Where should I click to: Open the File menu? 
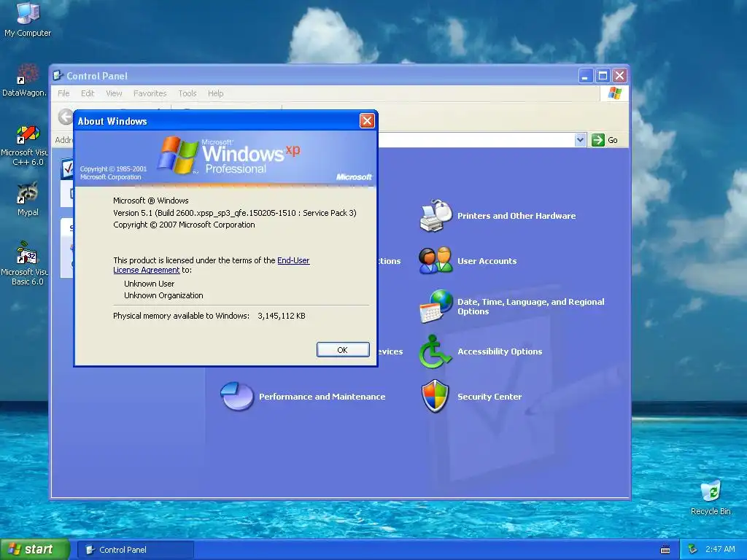(63, 93)
